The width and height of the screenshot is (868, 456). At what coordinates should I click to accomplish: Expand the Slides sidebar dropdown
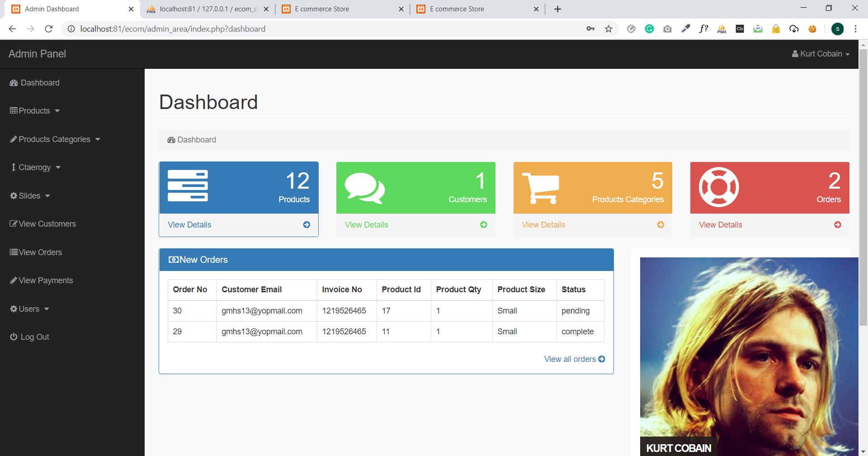[30, 196]
